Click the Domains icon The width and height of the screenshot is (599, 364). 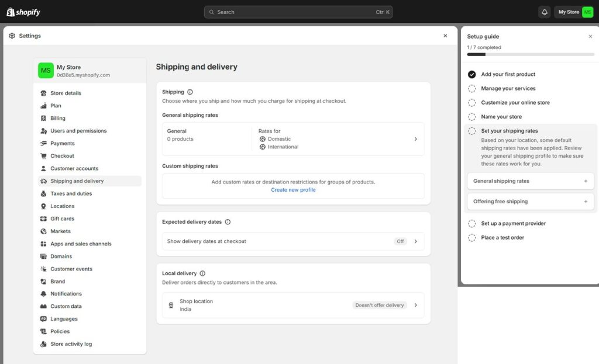[43, 256]
